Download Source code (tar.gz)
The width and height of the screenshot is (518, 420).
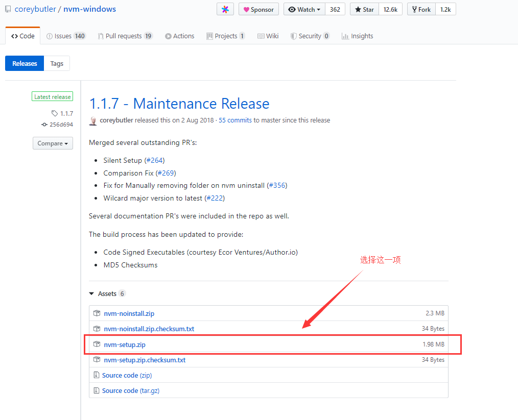coord(131,390)
